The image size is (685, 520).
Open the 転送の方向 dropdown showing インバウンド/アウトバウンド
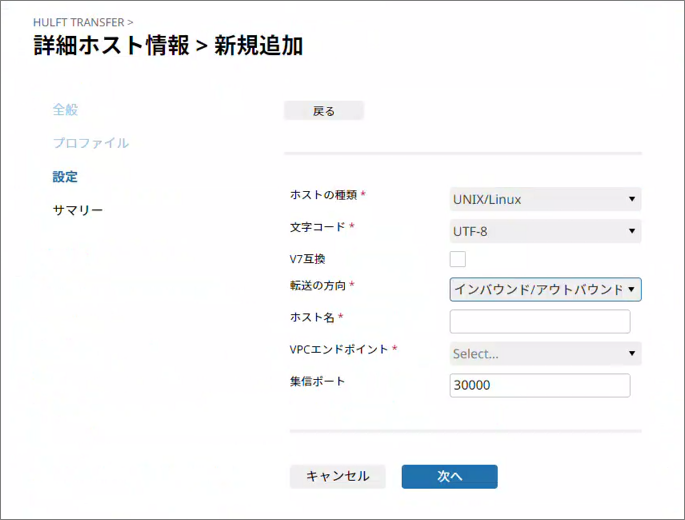545,290
